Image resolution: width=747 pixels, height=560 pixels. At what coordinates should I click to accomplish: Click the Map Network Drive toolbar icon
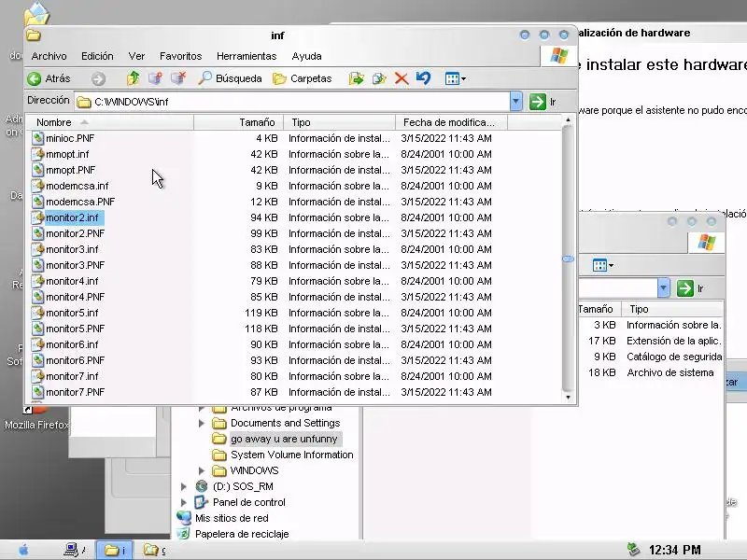click(x=155, y=78)
